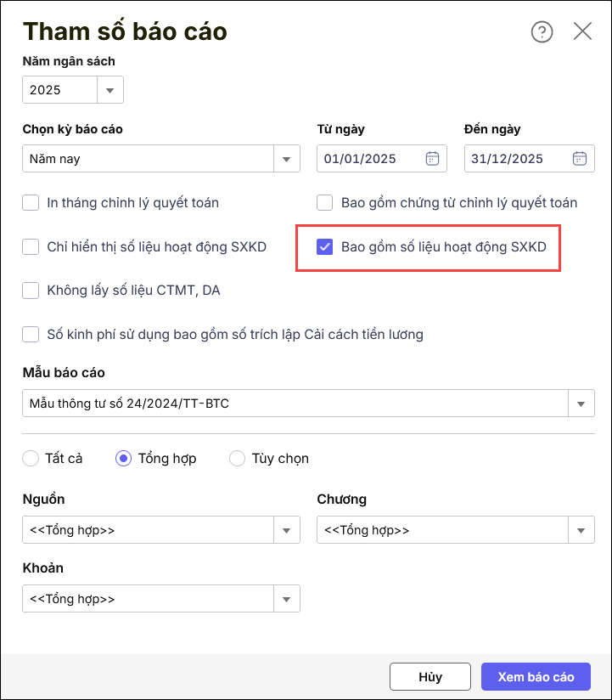Expand the Năm ngân sách dropdown

110,90
